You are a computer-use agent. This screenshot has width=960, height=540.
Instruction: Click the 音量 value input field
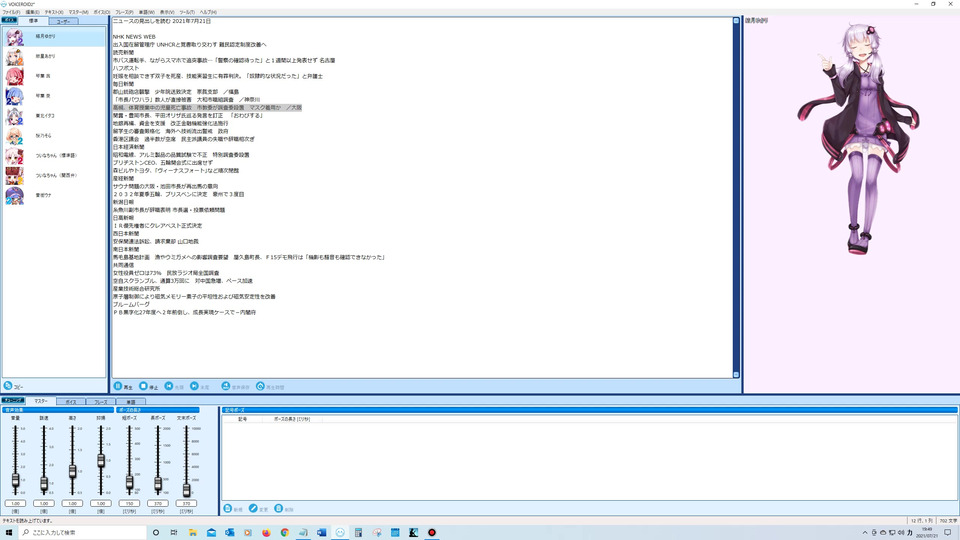coord(15,503)
